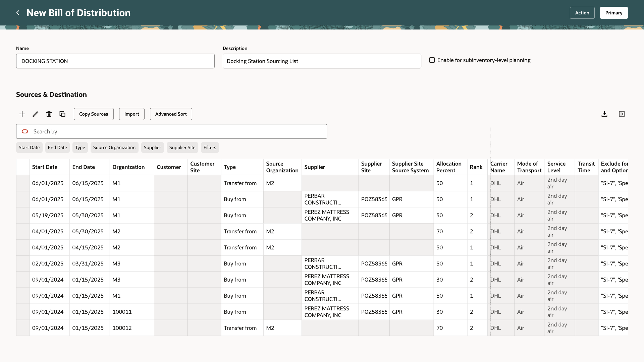Download table using export icon
644x362 pixels.
tap(604, 114)
